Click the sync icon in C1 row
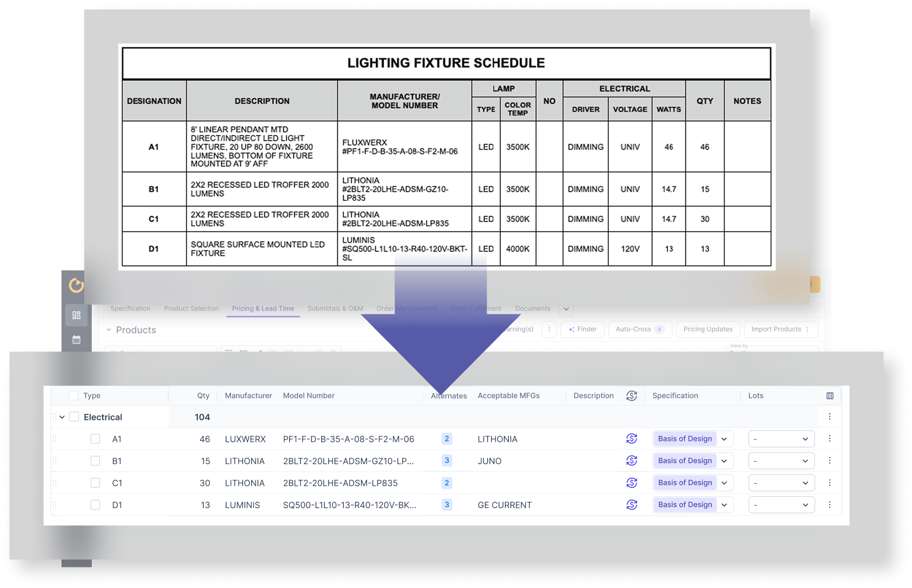The width and height of the screenshot is (912, 588). tap(631, 483)
